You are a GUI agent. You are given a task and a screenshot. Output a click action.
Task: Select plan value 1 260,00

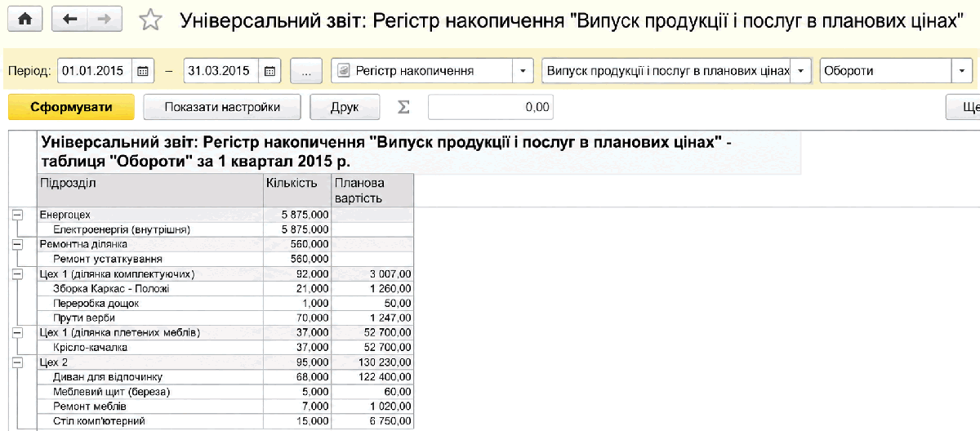pos(372,288)
